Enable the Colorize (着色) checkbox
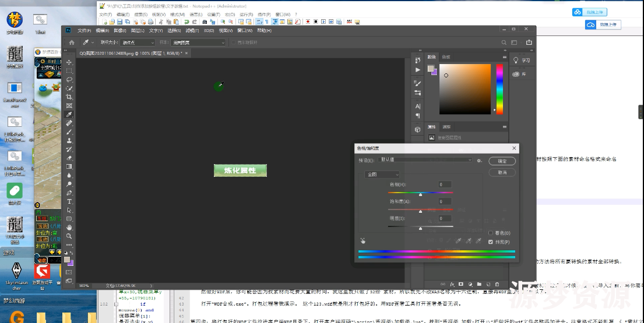 click(490, 233)
